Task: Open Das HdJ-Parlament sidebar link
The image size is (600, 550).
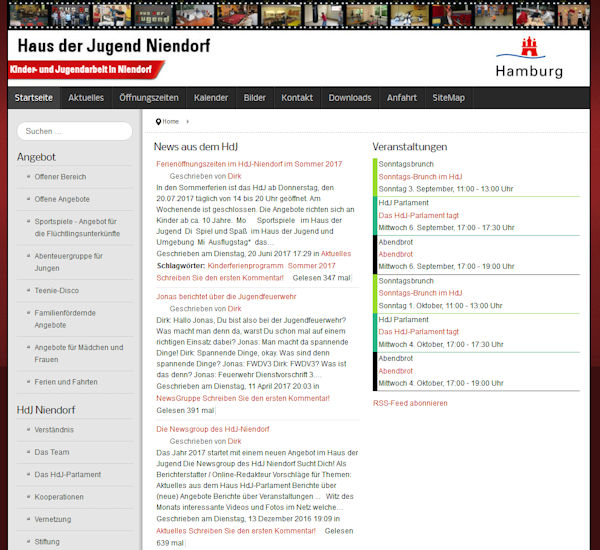Action: 68,475
